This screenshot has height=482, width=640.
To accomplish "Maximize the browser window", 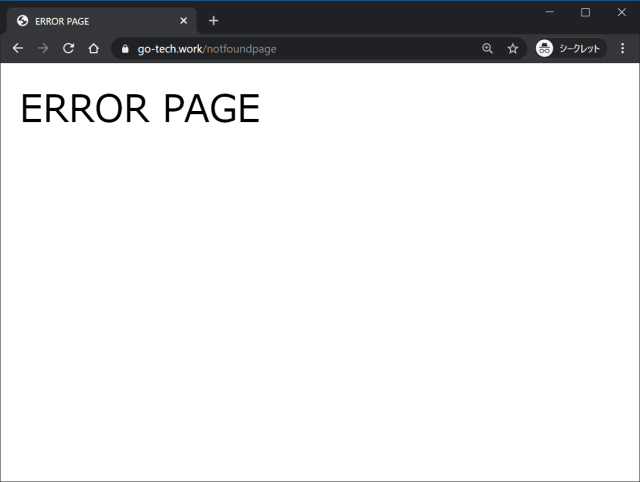I will click(585, 12).
